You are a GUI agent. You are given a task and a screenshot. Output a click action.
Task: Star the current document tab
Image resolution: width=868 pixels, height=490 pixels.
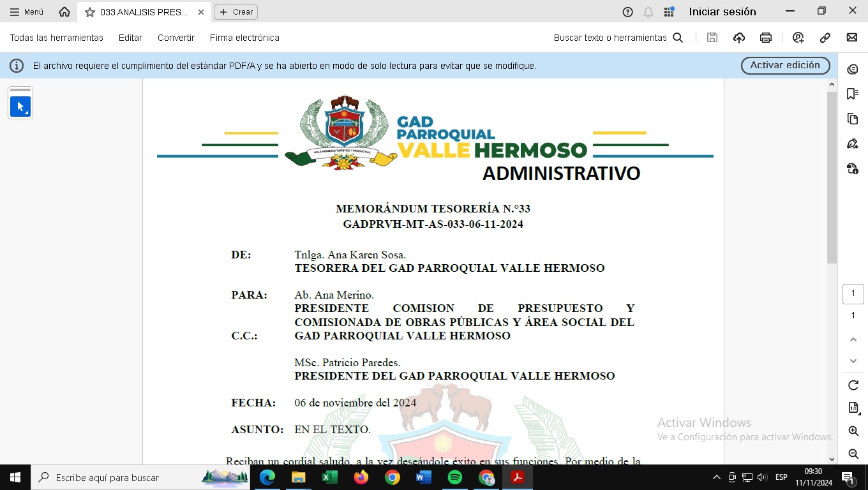coord(90,12)
